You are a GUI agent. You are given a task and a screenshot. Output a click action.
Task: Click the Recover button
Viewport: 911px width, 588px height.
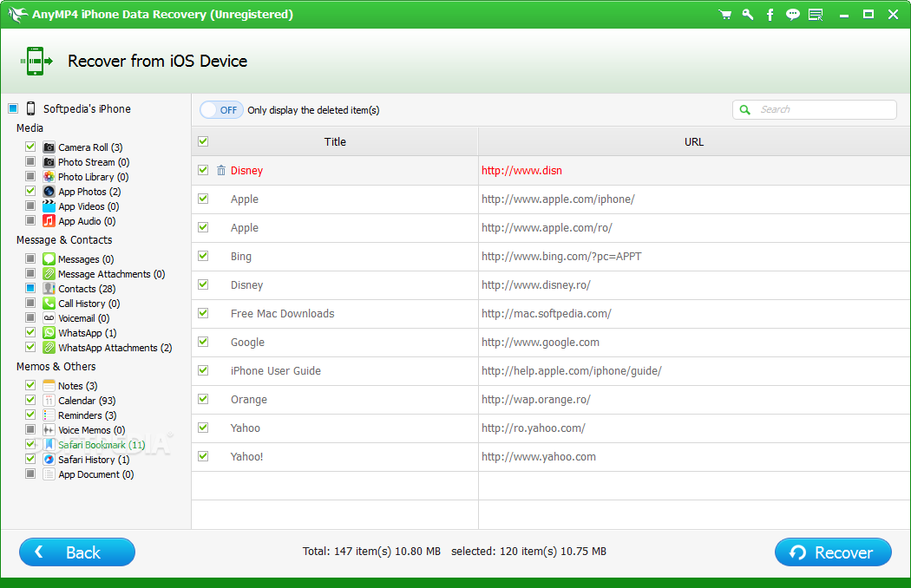pyautogui.click(x=833, y=552)
